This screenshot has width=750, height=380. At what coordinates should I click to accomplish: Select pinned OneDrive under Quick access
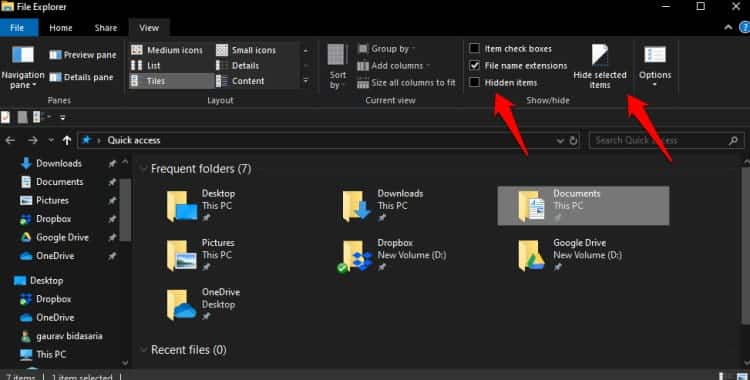pyautogui.click(x=55, y=256)
